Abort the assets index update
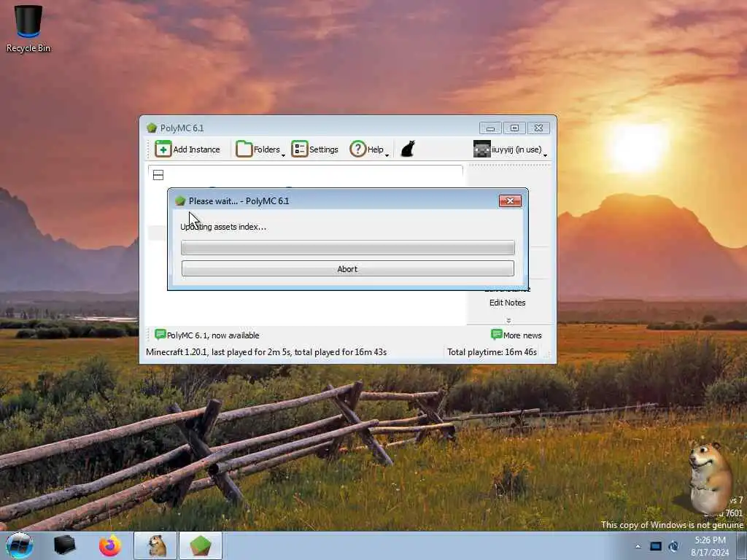This screenshot has width=747, height=560. [348, 268]
